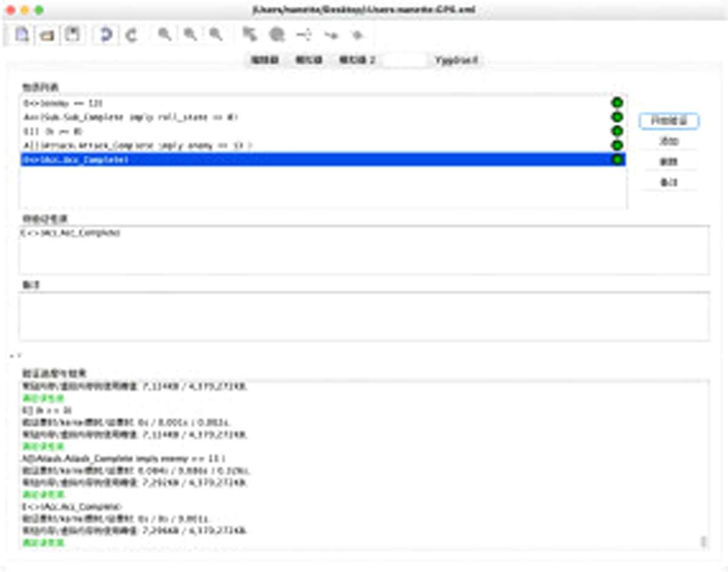
Task: Click the New system toolbar icon
Action: (x=22, y=35)
